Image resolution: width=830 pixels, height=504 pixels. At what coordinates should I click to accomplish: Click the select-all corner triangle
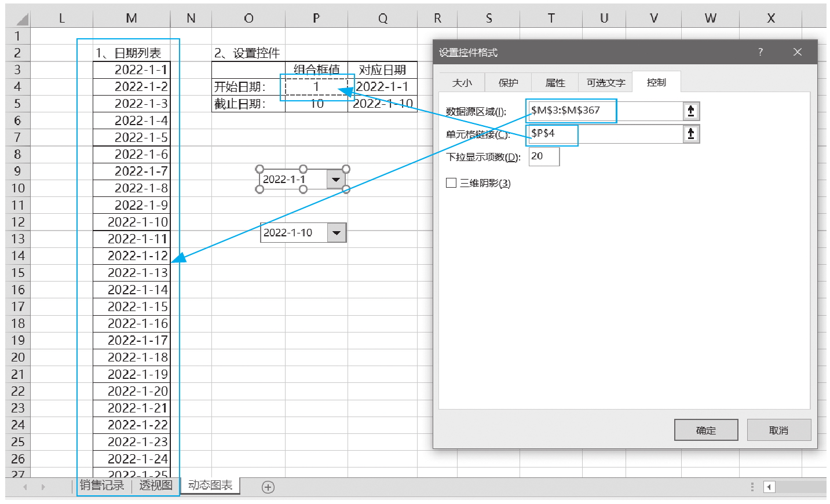coord(21,19)
